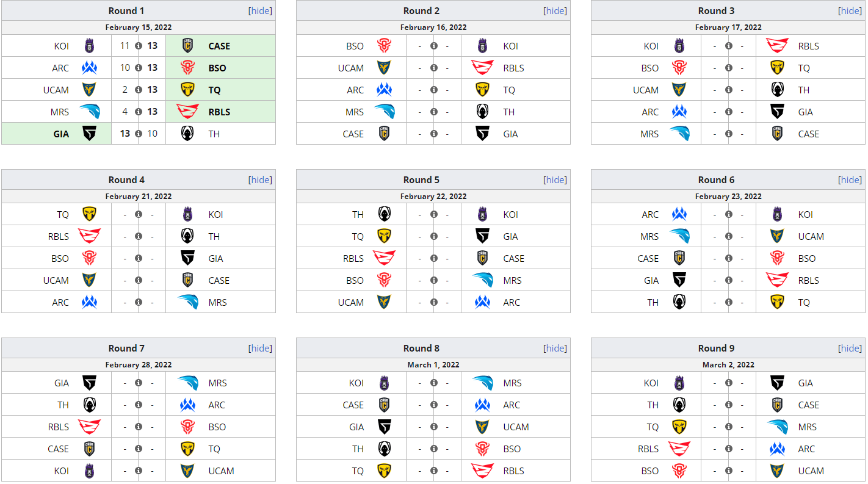868x484 pixels.
Task: Click the KOI team logo in Round 1
Action: pyautogui.click(x=90, y=46)
